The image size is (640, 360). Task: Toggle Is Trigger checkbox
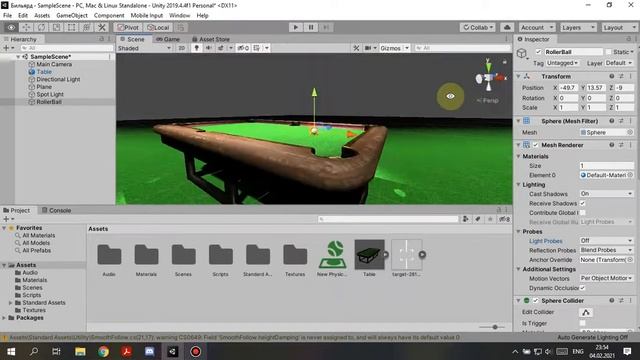(x=582, y=323)
